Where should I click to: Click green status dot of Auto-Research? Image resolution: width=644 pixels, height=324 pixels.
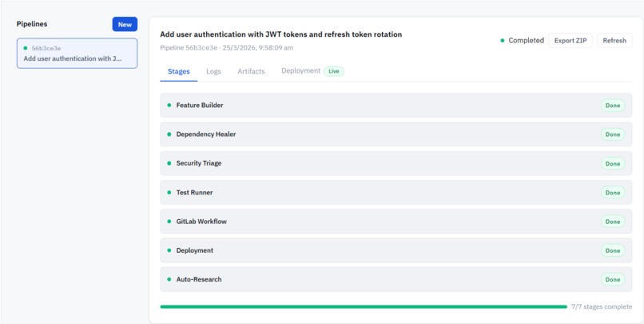(x=169, y=279)
